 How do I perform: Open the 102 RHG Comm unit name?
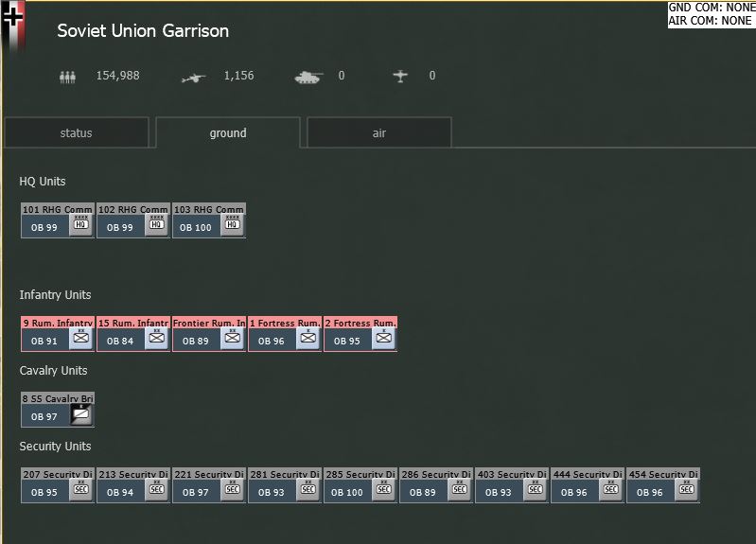(x=133, y=209)
